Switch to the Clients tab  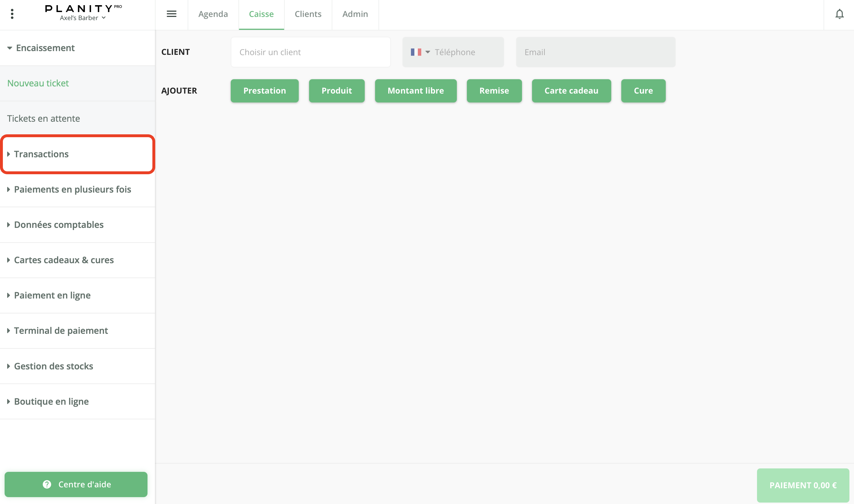point(308,14)
